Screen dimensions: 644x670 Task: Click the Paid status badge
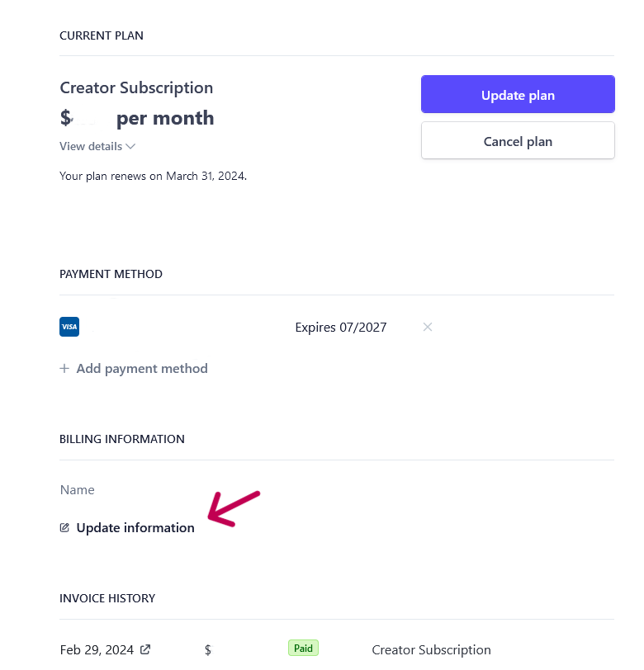point(303,649)
